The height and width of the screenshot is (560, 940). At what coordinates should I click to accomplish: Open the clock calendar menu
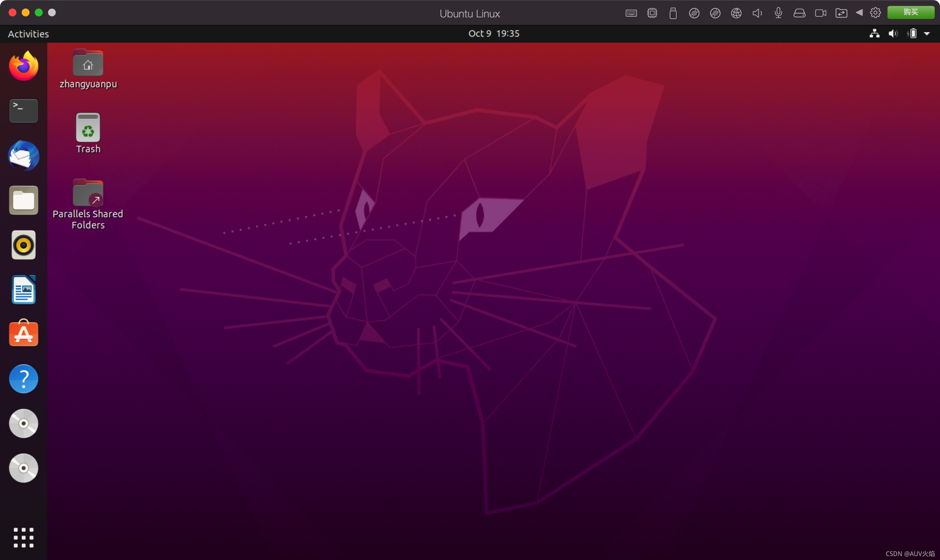click(493, 33)
